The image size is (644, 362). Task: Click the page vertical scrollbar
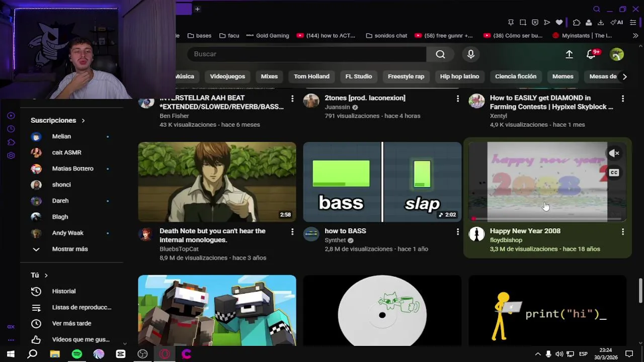[640, 291]
